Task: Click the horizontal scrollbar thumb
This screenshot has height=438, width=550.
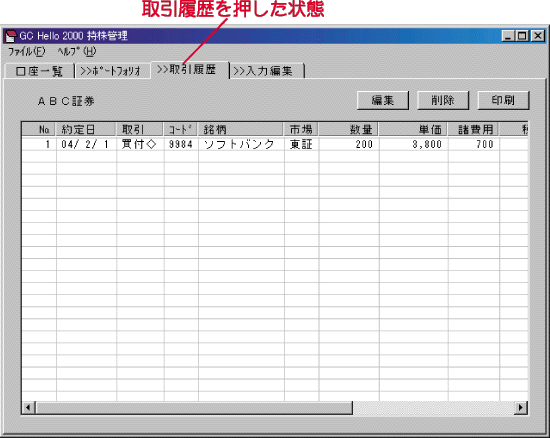Action: point(194,408)
